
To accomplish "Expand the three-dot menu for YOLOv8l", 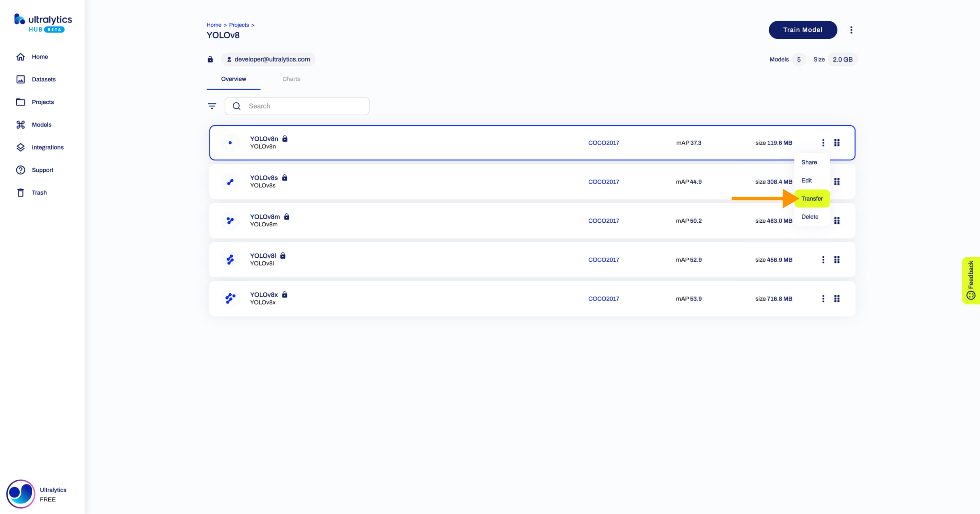I will point(823,259).
